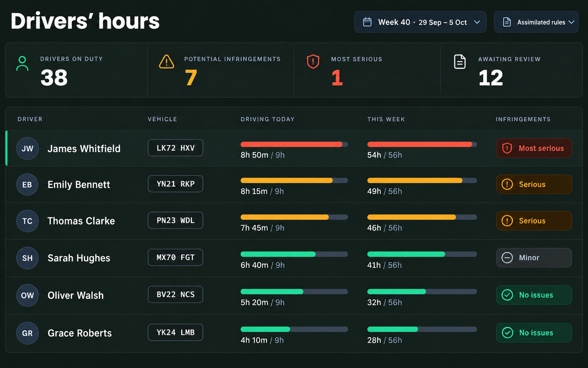Click the red shield icon for Most serious

tap(313, 62)
